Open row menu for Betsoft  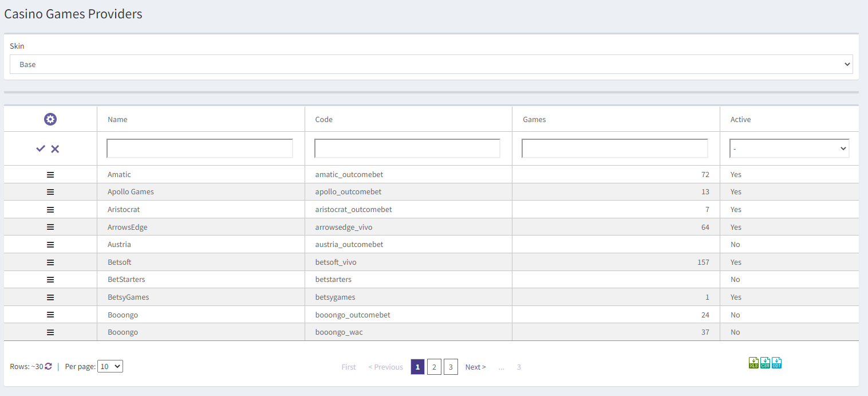pyautogui.click(x=50, y=262)
